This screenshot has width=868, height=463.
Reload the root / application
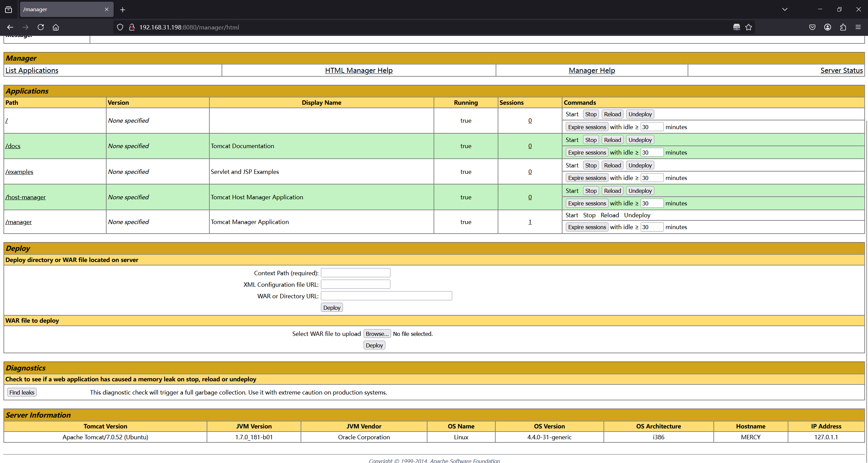coord(612,114)
